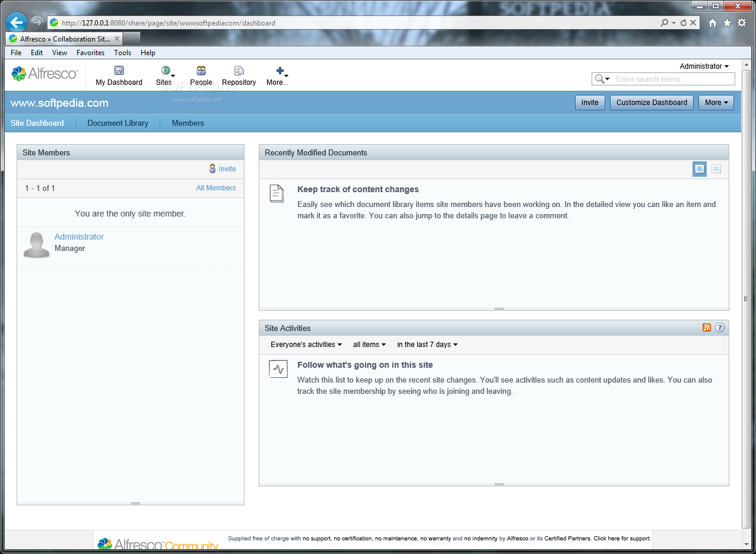The width and height of the screenshot is (756, 554).
Task: Open the All Members link
Action: [216, 188]
